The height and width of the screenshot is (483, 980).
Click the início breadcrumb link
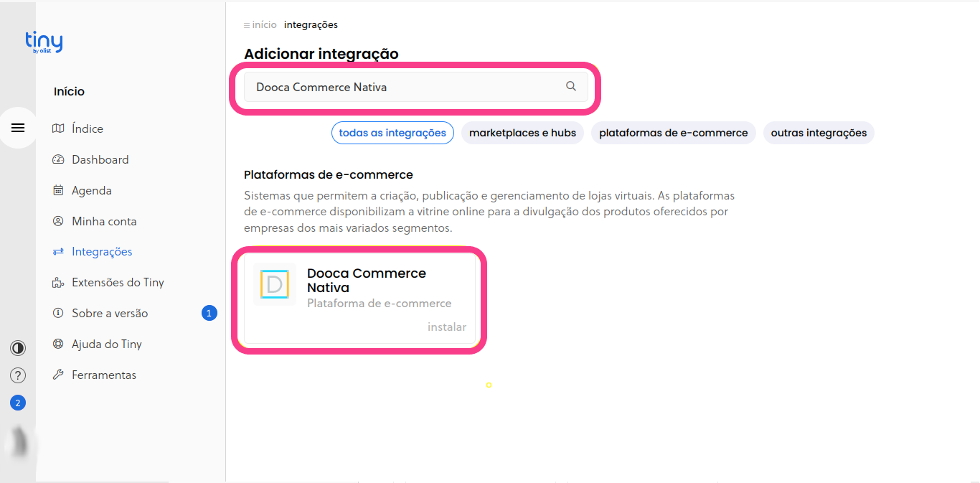click(264, 24)
